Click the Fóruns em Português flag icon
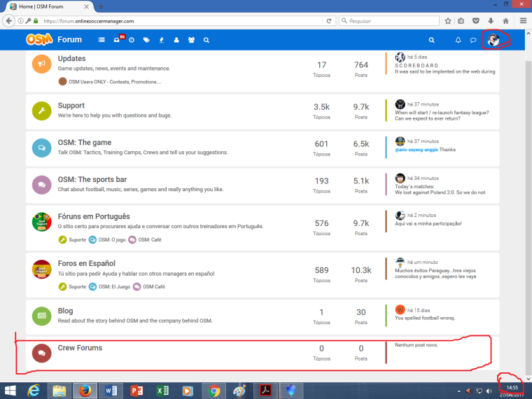Screen dimensions: 532x399 coord(42,222)
